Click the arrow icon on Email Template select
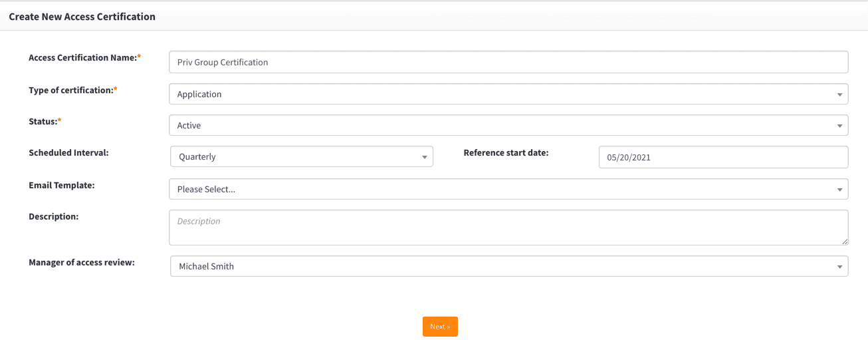This screenshot has width=868, height=340. [839, 190]
